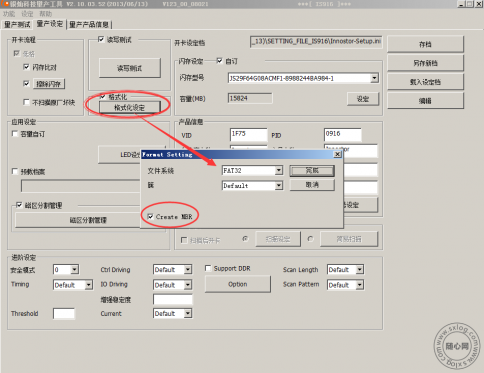Select the 量产设定 tab
The height and width of the screenshot is (373, 484).
coord(50,24)
